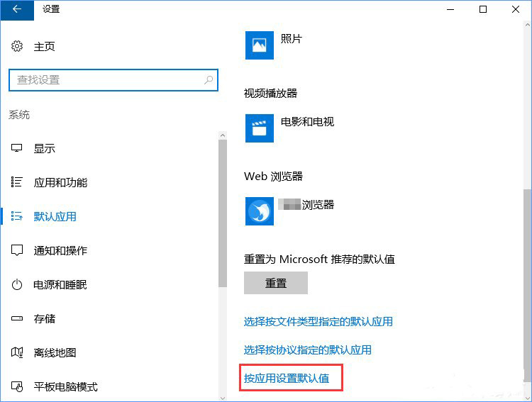532x402 pixels.
Task: Click the back arrow in title bar
Action: point(17,9)
